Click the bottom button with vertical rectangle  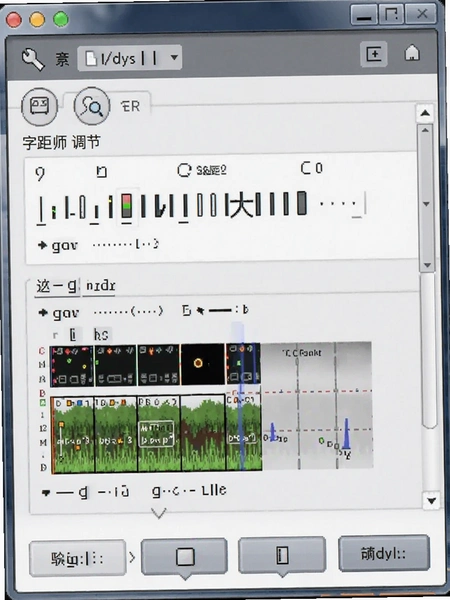coord(282,555)
